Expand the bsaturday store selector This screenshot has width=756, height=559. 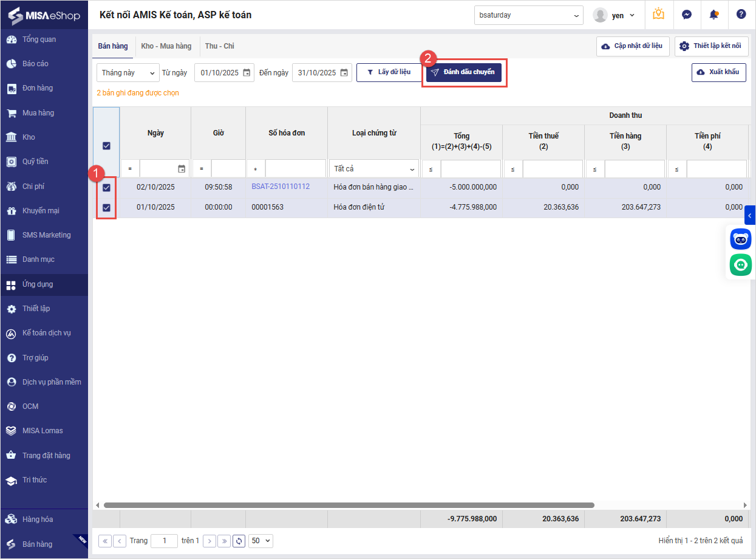(528, 15)
